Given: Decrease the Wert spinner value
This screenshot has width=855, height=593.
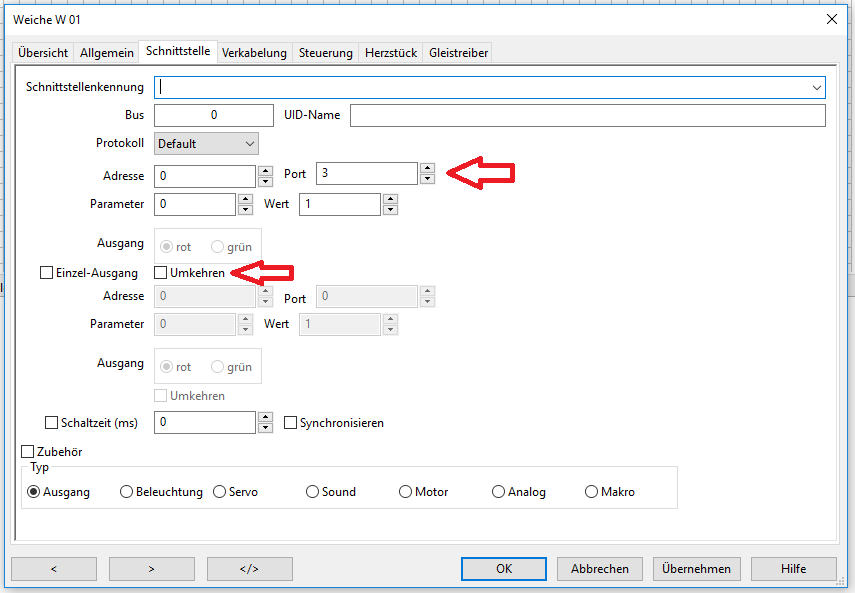Looking at the screenshot, I should [390, 210].
